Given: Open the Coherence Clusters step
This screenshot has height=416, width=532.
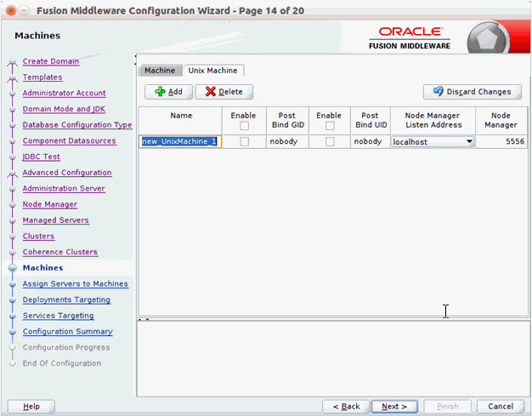Looking at the screenshot, I should (60, 252).
